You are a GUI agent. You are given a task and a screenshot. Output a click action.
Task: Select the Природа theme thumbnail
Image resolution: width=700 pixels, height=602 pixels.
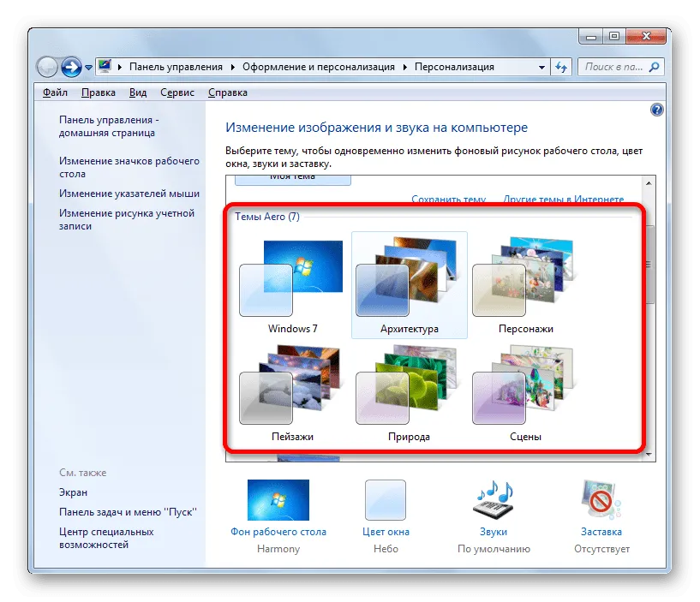click(x=409, y=394)
